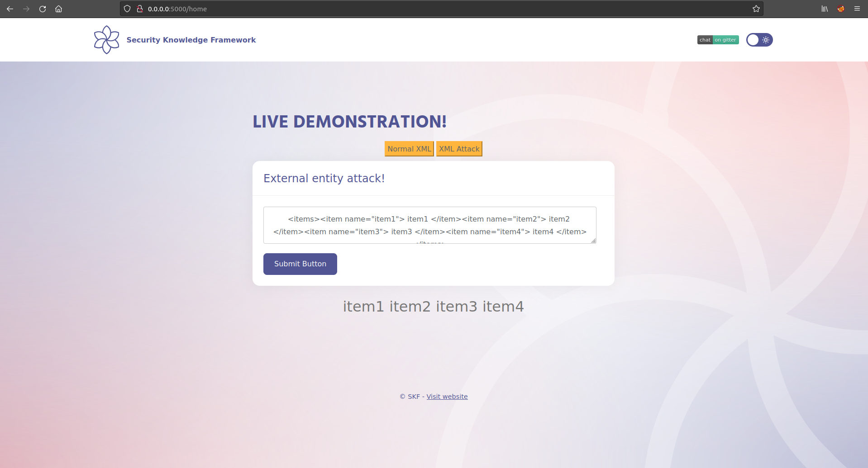This screenshot has height=468, width=868.
Task: Click the browser forward arrow
Action: tap(26, 9)
